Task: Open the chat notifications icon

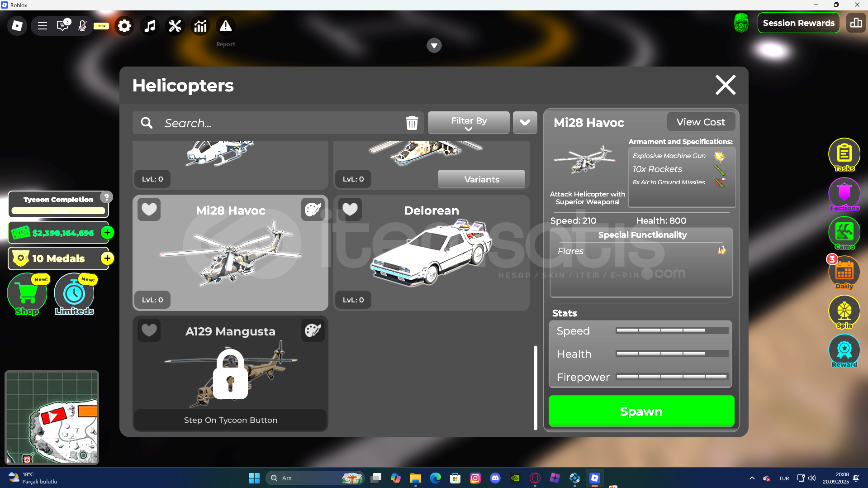Action: click(62, 25)
